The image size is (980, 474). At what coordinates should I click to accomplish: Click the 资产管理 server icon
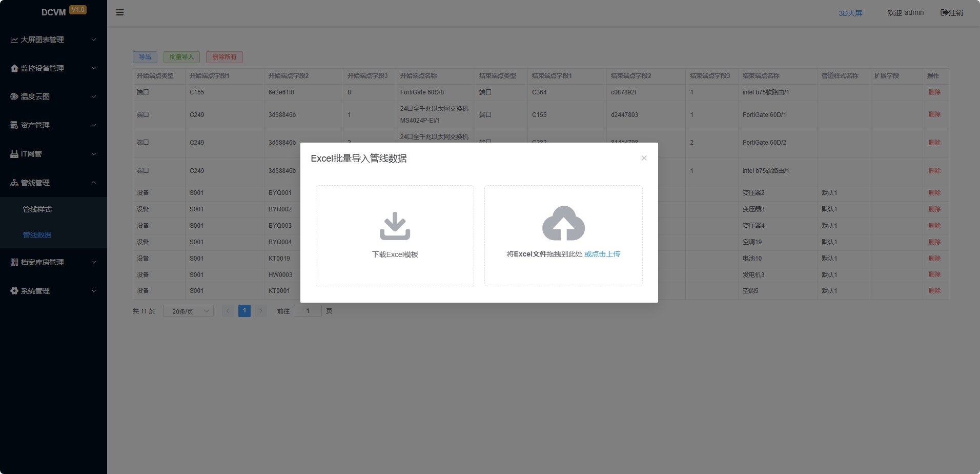click(x=14, y=125)
